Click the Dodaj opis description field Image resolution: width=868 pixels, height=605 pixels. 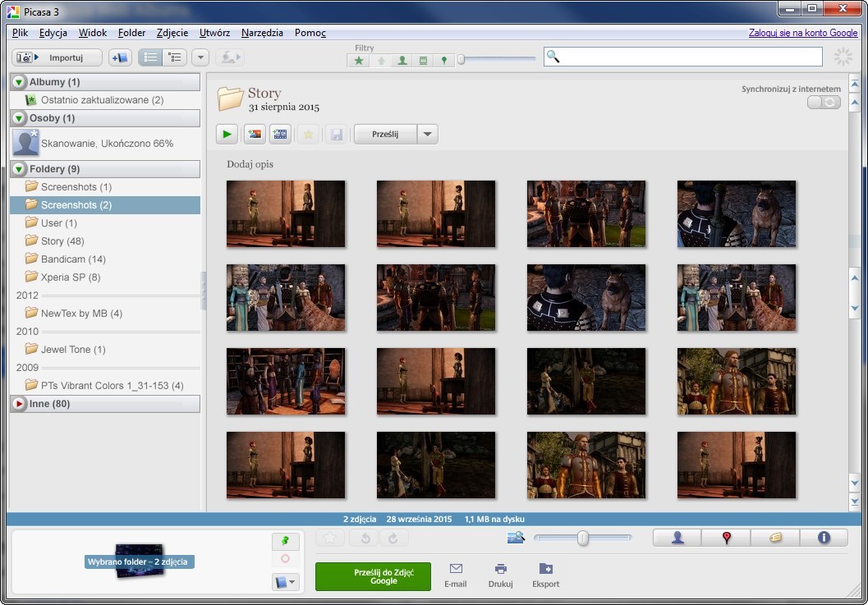[x=250, y=164]
